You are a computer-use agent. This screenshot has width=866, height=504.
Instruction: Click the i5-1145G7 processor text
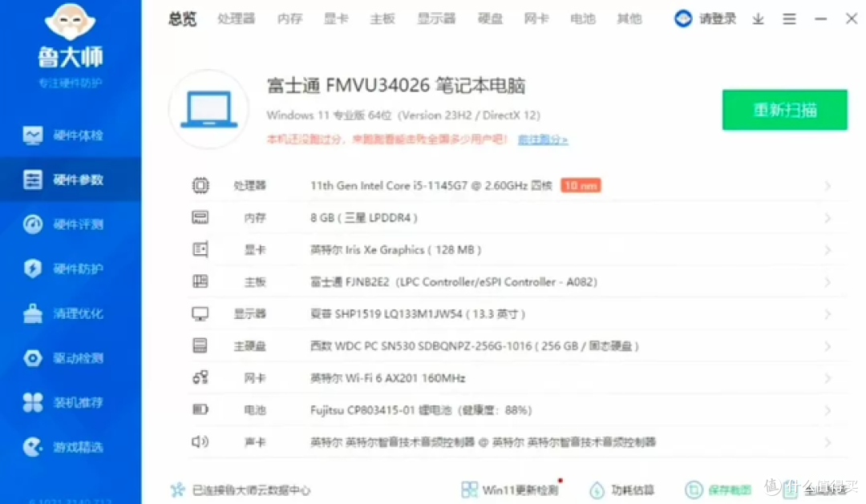tap(431, 185)
